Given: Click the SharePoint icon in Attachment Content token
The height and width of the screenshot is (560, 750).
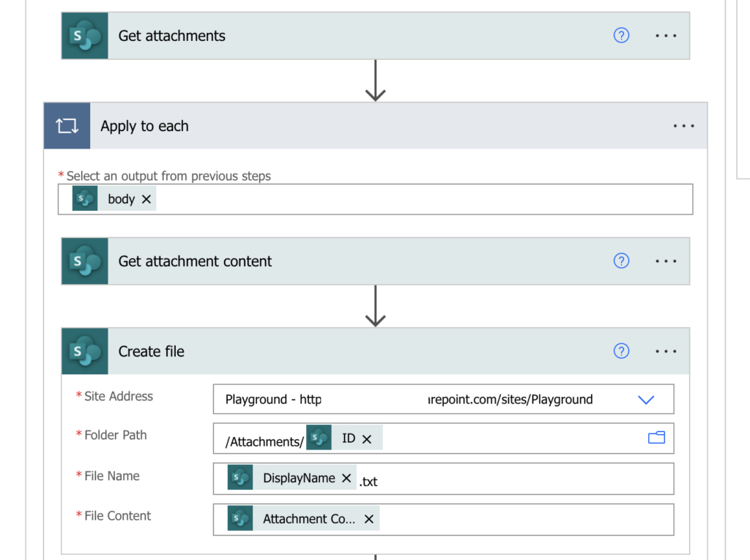Looking at the screenshot, I should 240,518.
